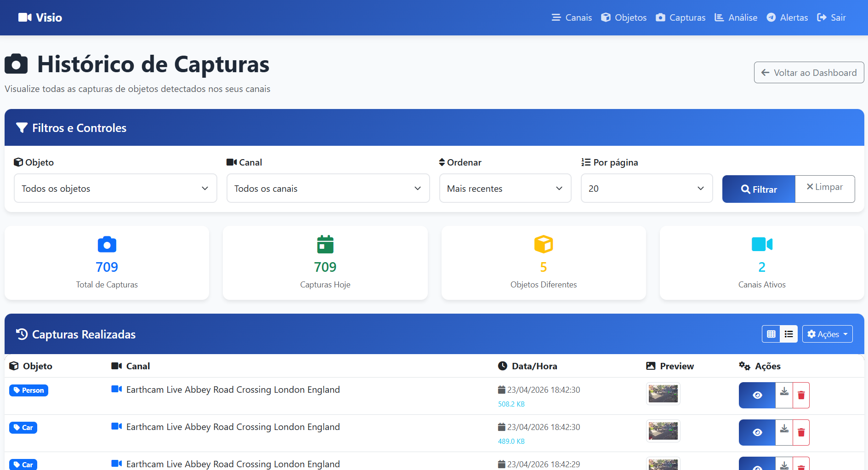This screenshot has height=470, width=868.
Task: Delete the first Car capture row
Action: 801,432
